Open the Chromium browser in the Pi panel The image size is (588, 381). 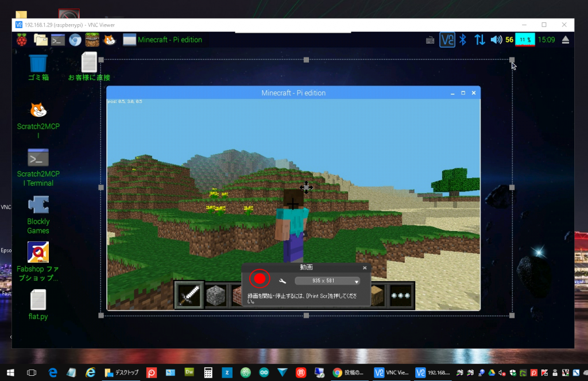tap(75, 40)
